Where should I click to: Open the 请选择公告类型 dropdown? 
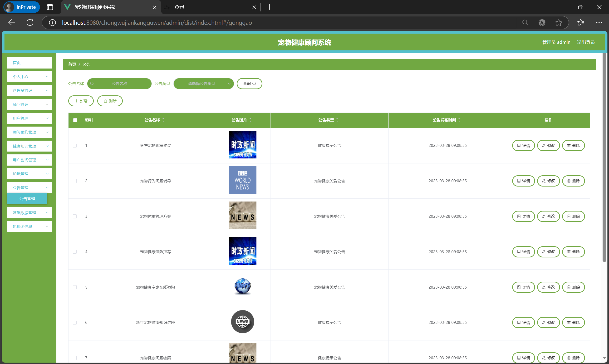203,84
